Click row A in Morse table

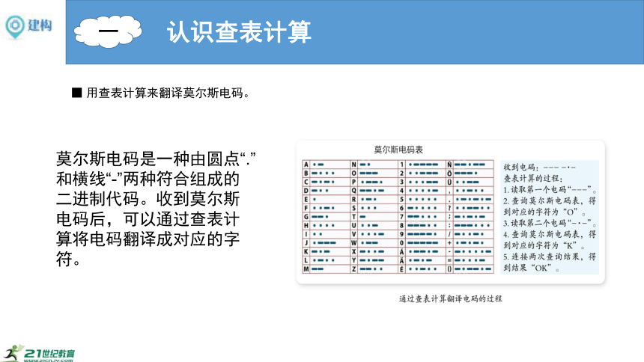[326, 165]
